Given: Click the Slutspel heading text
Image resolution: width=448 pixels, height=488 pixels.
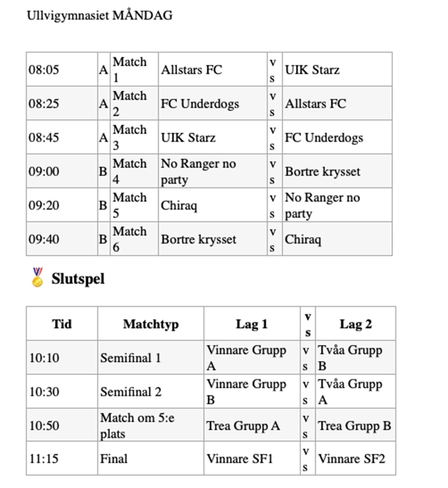Looking at the screenshot, I should tap(78, 279).
